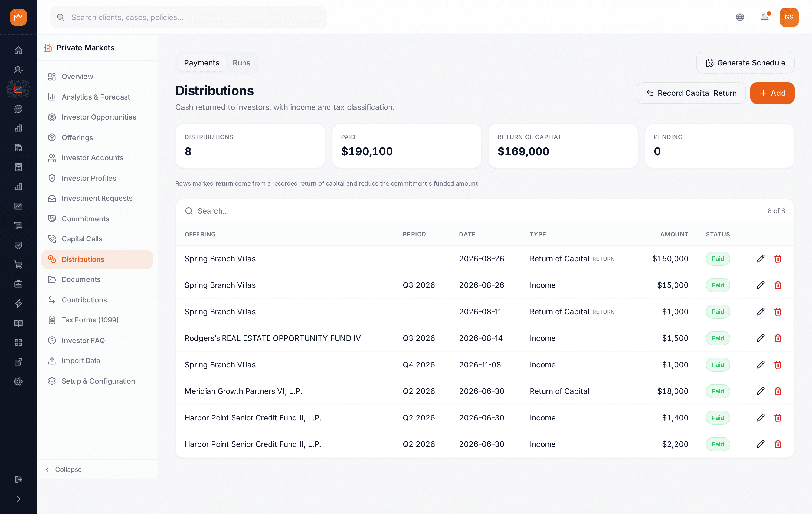Expand the dark rail with the chevron

click(x=18, y=499)
